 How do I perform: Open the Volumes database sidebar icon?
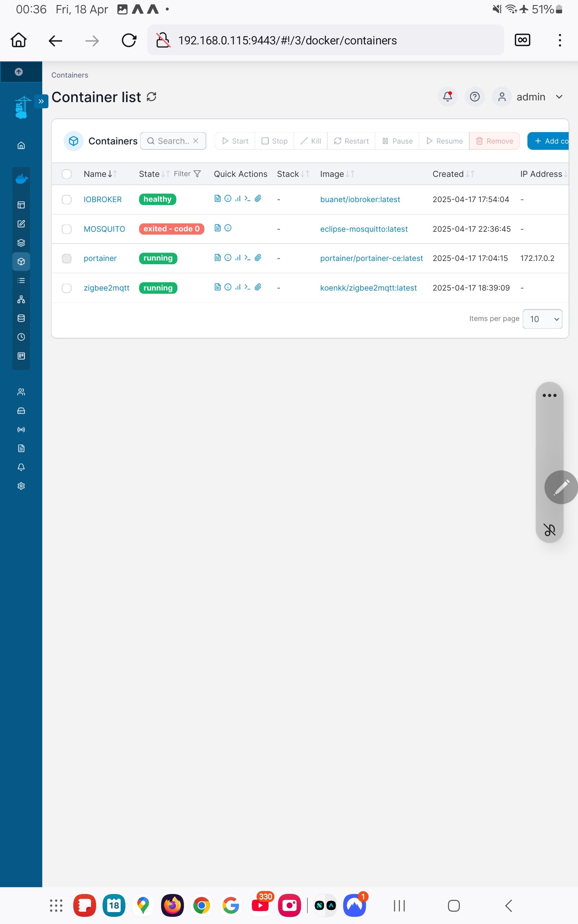pyautogui.click(x=21, y=318)
